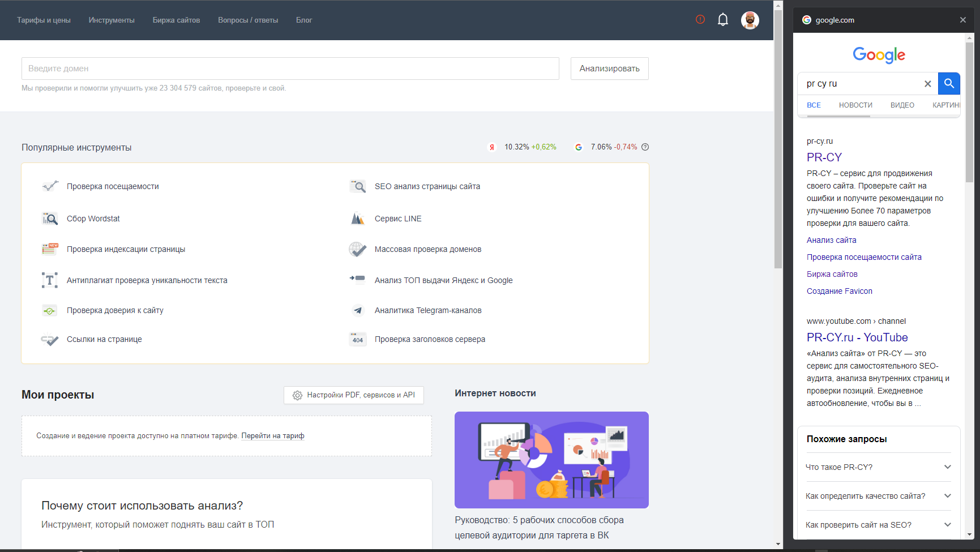Follow the 'Перейти на тариф' link
Viewport: 980px width, 552px height.
273,436
